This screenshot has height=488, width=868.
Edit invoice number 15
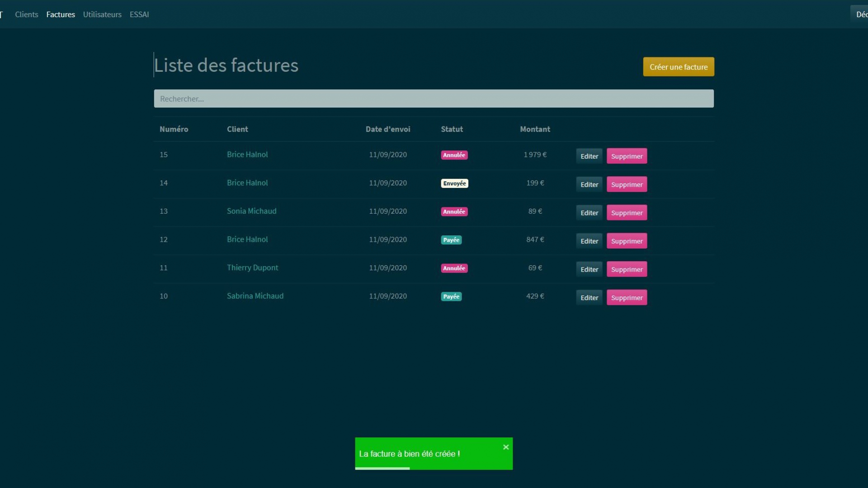pyautogui.click(x=589, y=156)
